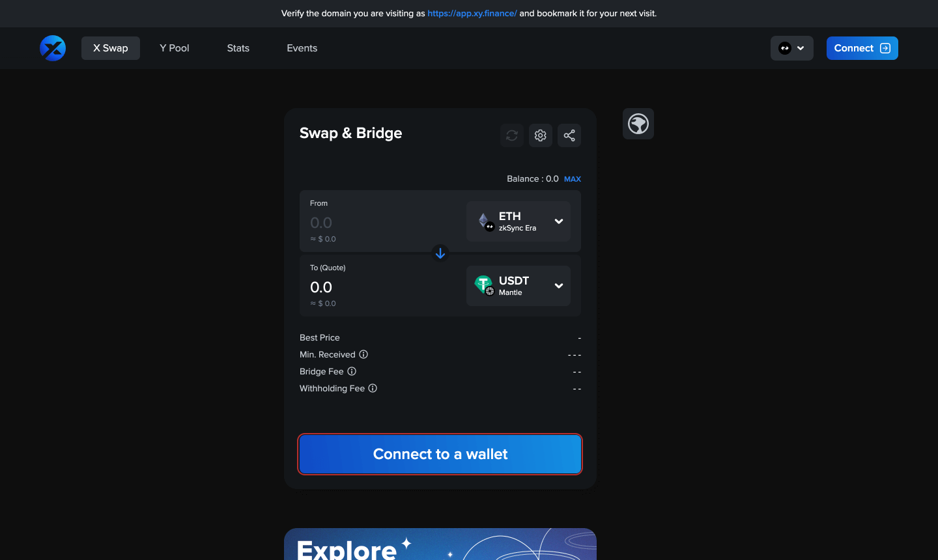
Task: Open the globe icon panel
Action: pyautogui.click(x=638, y=124)
